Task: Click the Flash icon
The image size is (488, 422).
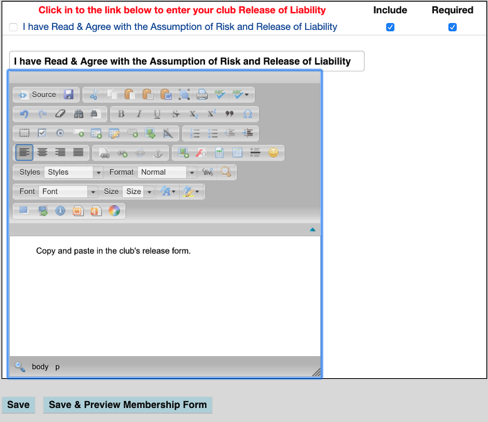Action: pos(201,153)
